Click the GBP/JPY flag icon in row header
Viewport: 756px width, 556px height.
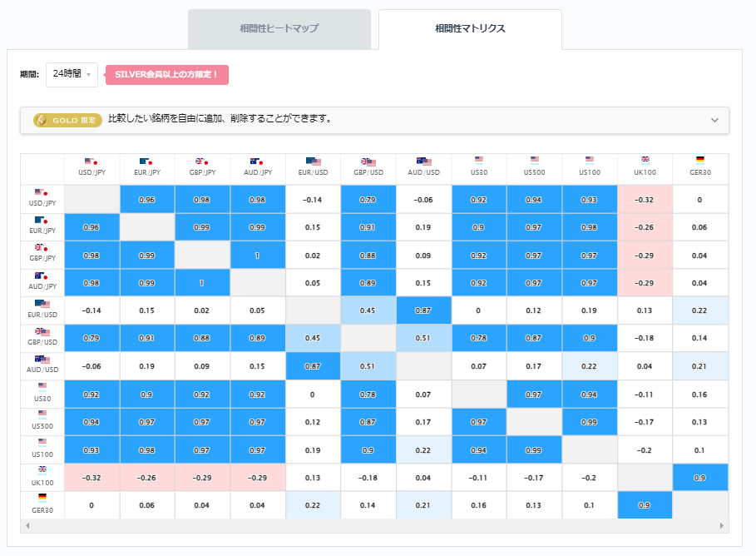coord(42,247)
